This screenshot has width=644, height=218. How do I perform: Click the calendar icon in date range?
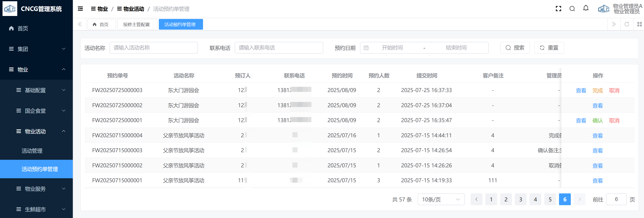pos(366,48)
